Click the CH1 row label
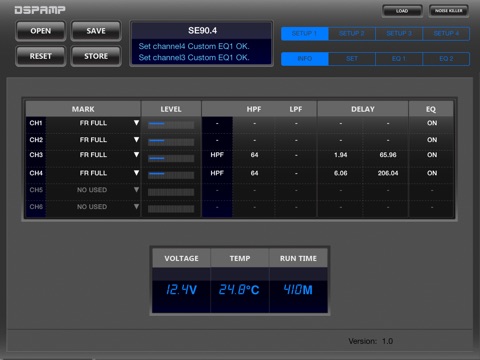Viewport: 480px width, 360px height. [36, 123]
